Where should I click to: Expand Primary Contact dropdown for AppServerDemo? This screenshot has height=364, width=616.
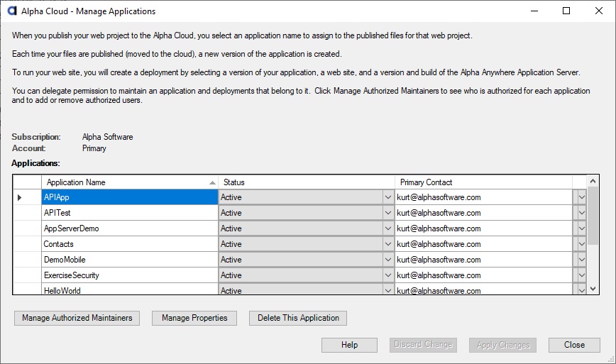click(x=581, y=228)
